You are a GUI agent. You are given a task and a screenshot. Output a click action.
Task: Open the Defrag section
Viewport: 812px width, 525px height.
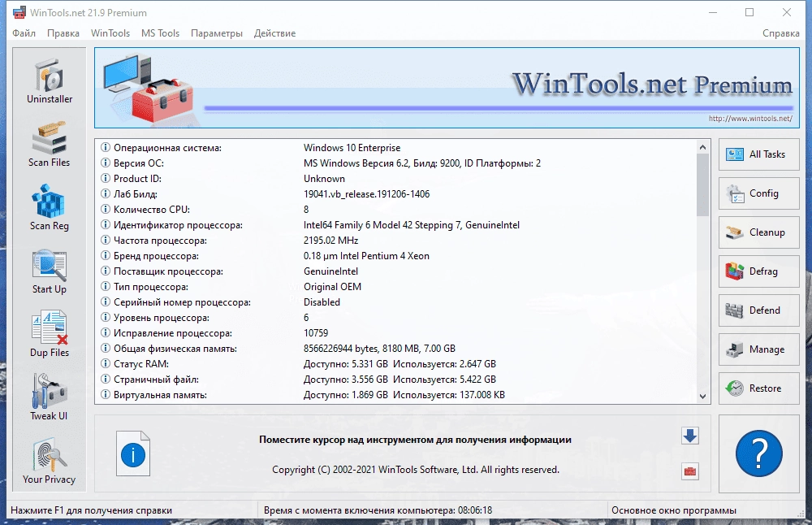coord(758,271)
